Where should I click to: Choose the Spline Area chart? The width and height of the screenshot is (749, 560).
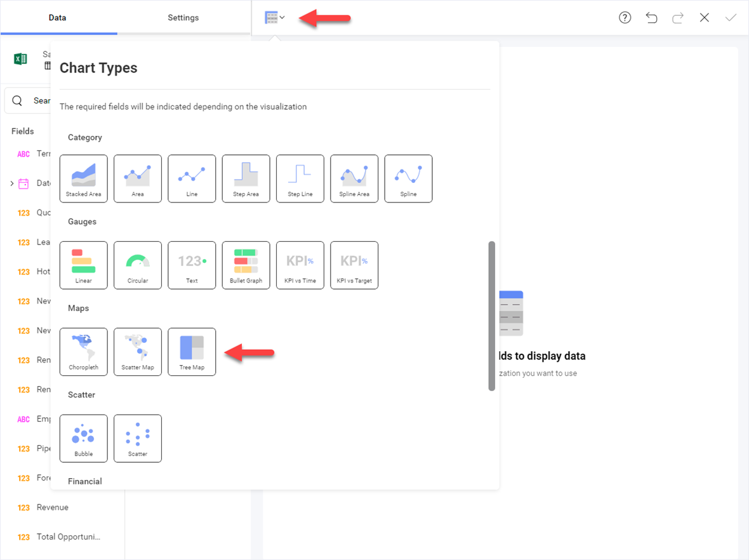click(x=354, y=178)
